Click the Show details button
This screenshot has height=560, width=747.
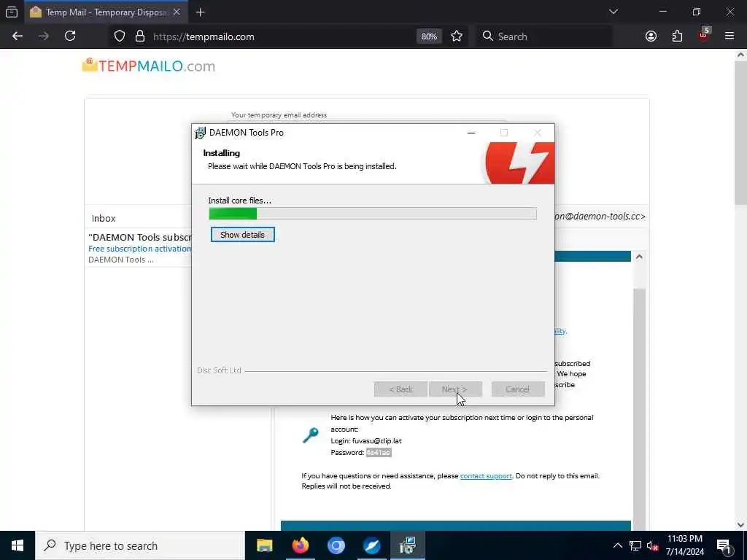(x=242, y=235)
